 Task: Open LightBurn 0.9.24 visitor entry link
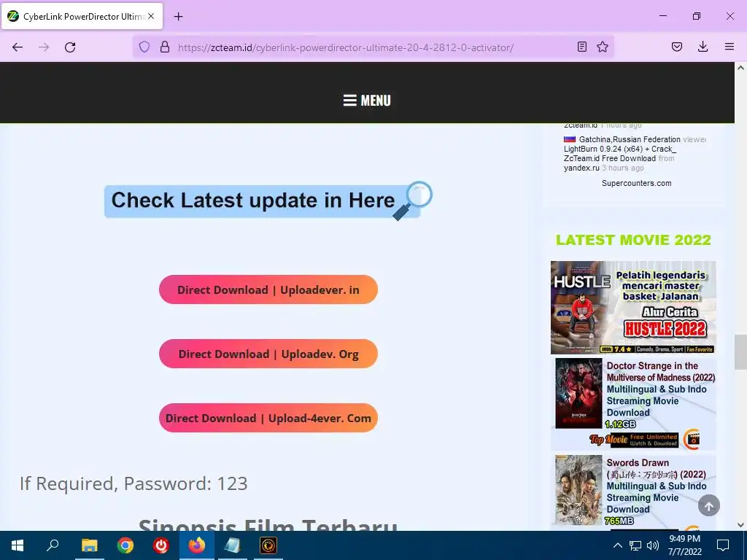(x=620, y=153)
